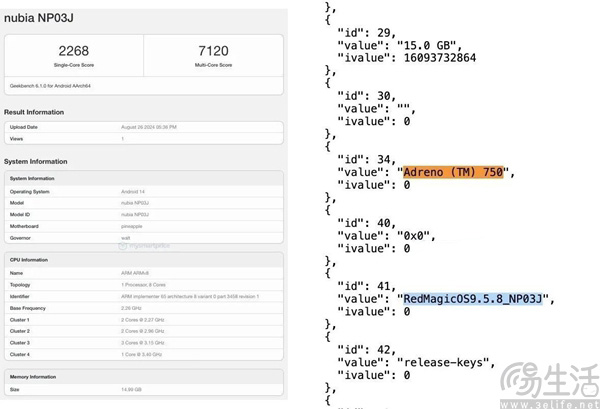The height and width of the screenshot is (409, 600).
Task: Click the "Single-Core Score" label
Action: 74,65
